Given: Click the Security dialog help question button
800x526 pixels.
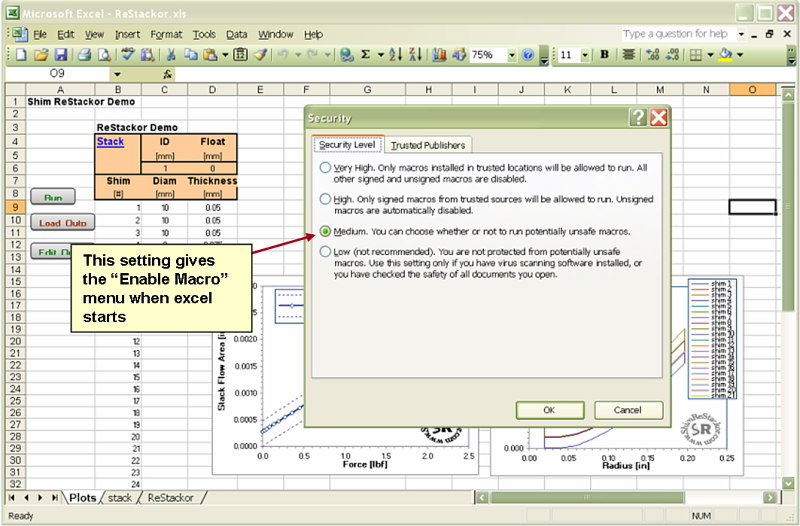Looking at the screenshot, I should pos(638,118).
